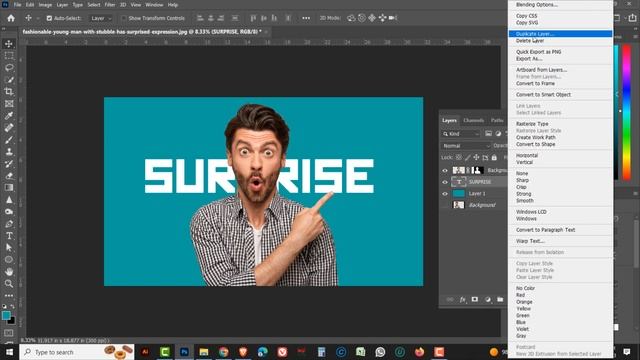Create a new group folder icon
Screen dimensions: 640x360
(x=500, y=300)
